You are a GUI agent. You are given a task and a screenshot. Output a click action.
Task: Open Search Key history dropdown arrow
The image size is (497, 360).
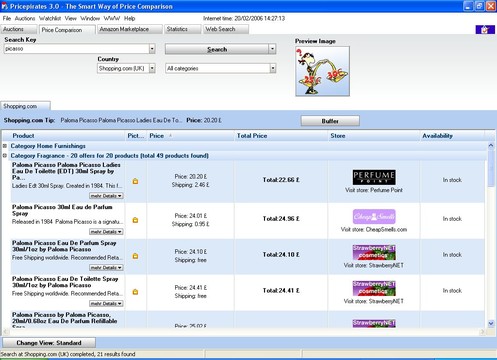coord(152,49)
